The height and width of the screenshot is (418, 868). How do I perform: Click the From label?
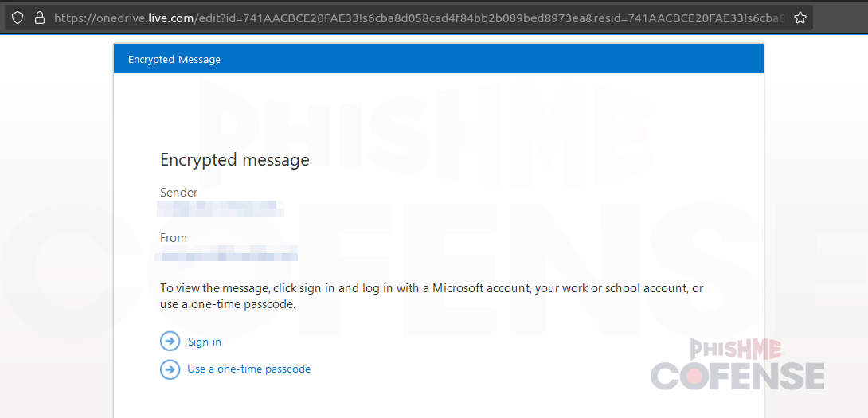[x=174, y=238]
